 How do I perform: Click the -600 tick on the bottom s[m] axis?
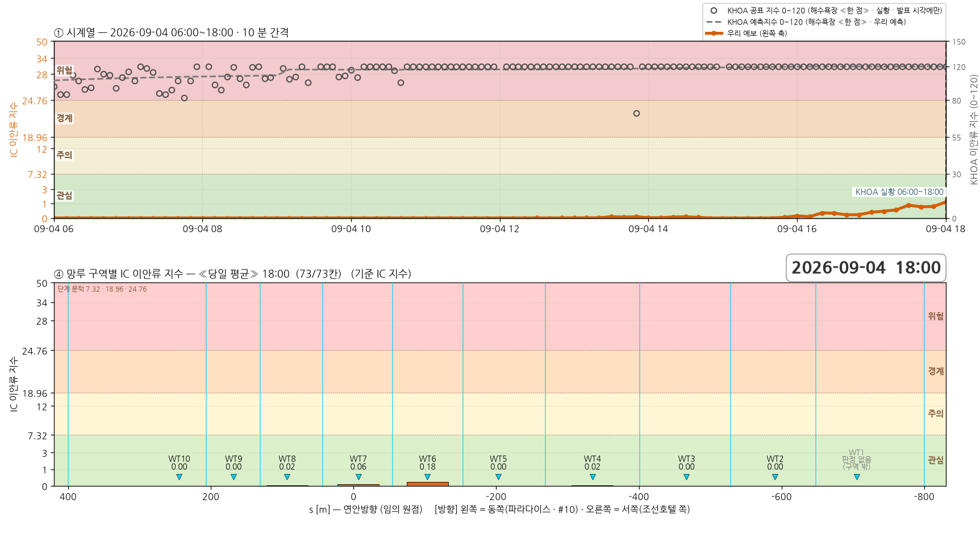pos(782,497)
